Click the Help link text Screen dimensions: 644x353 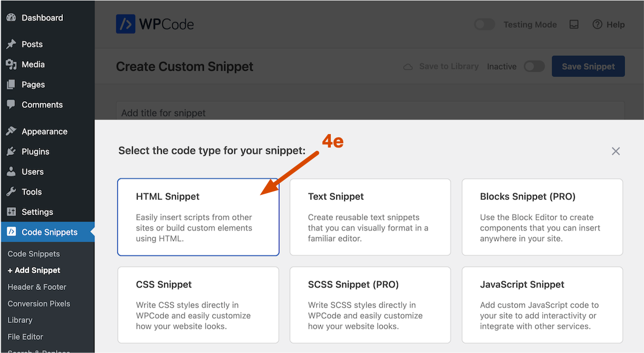coord(616,25)
